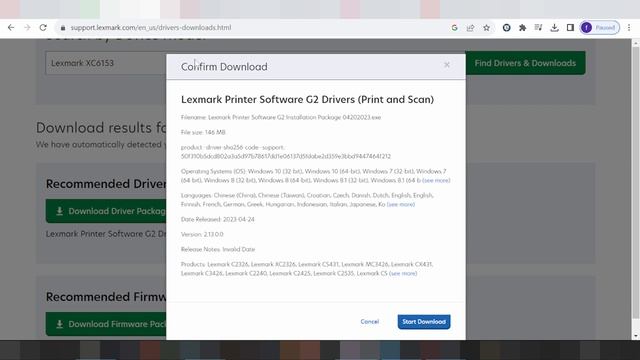Reload the Lexmark support page
This screenshot has height=360, width=640.
coord(43,27)
